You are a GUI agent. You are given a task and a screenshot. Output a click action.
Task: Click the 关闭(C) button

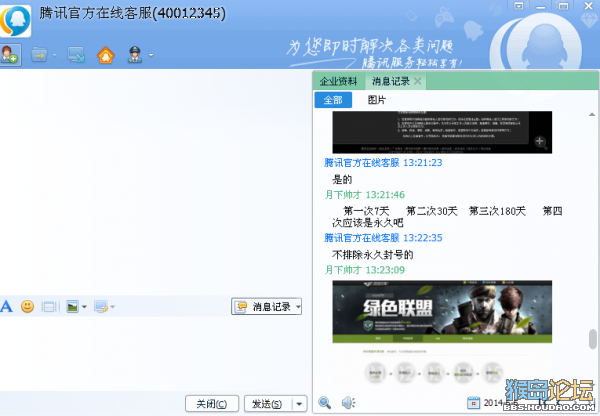[212, 404]
